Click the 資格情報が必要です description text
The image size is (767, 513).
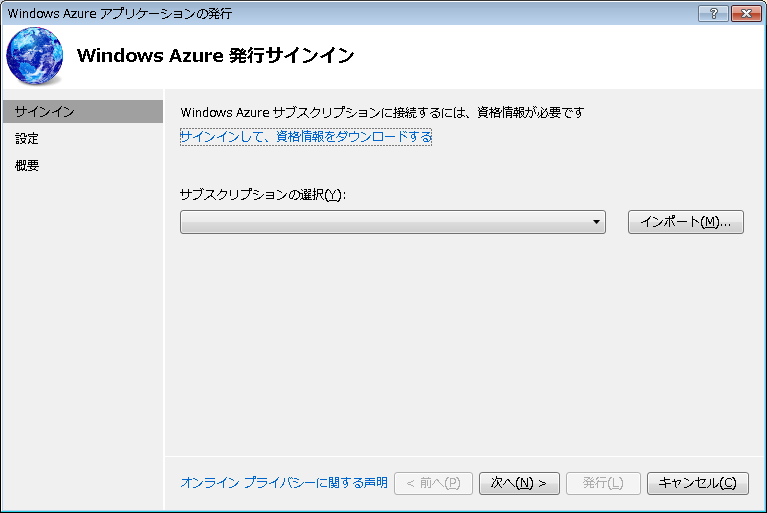tap(530, 112)
